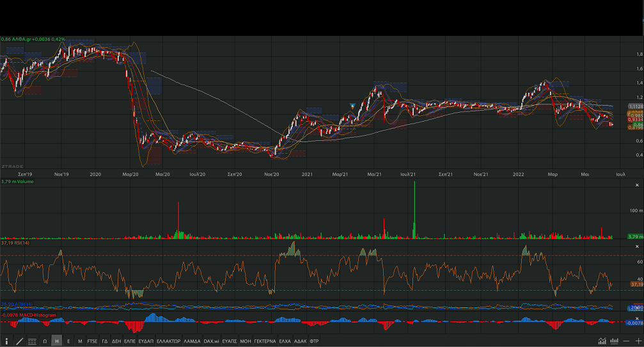Screen dimensions: 644x347
Task: Select the line drawing tool
Action: pos(19,341)
